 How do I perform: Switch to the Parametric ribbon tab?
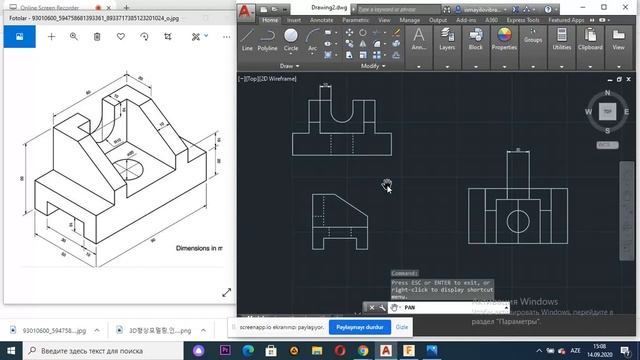[x=355, y=20]
